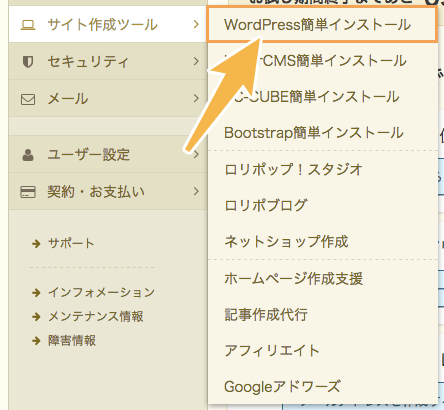Expand the メール submenu chevron
Screen dimensions: 444x410
coord(196,98)
